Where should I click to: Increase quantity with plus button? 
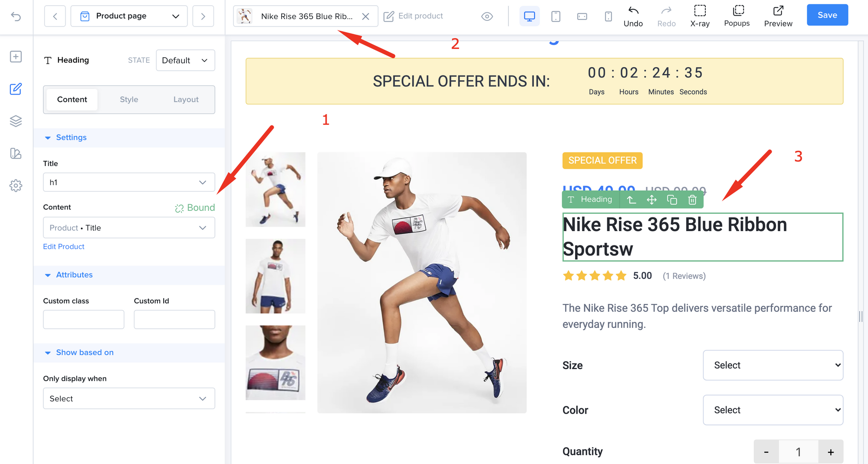pyautogui.click(x=831, y=452)
